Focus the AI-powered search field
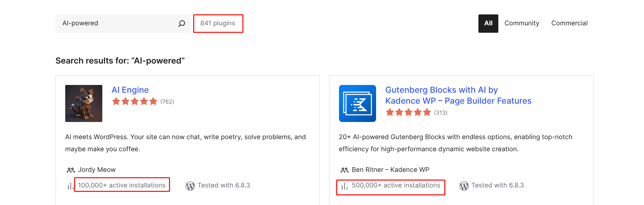This screenshot has width=644, height=205. [x=117, y=23]
